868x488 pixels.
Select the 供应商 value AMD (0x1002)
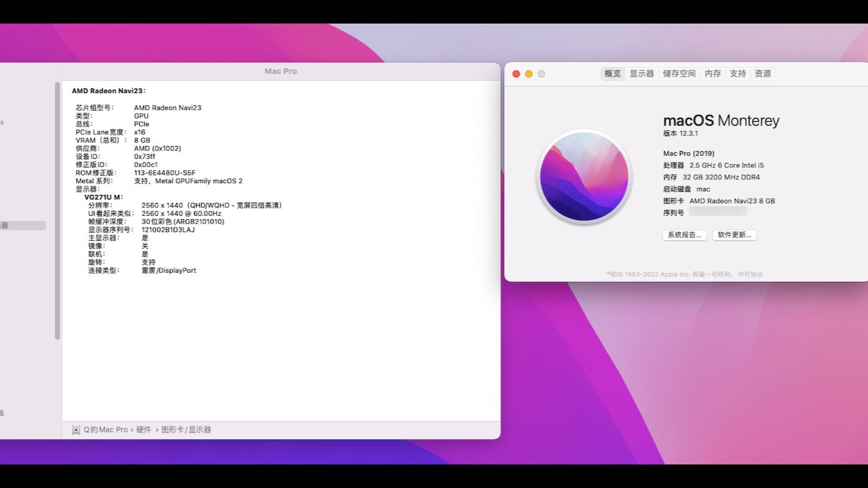pos(158,148)
